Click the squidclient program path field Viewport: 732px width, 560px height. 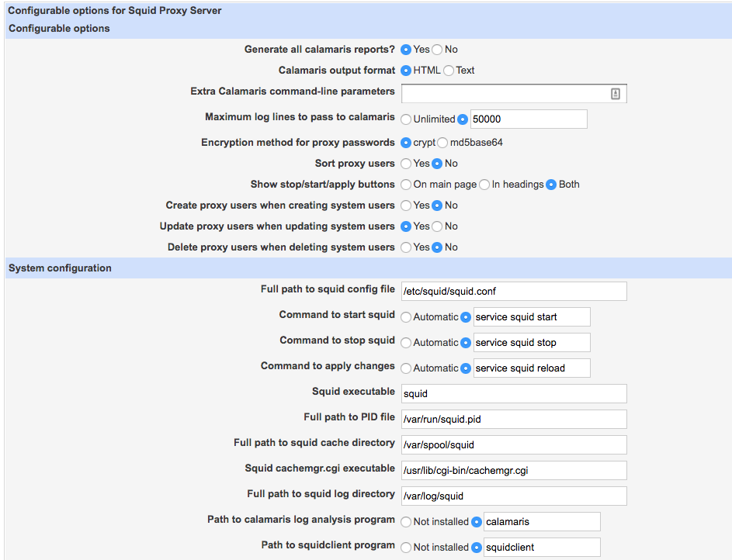point(542,548)
